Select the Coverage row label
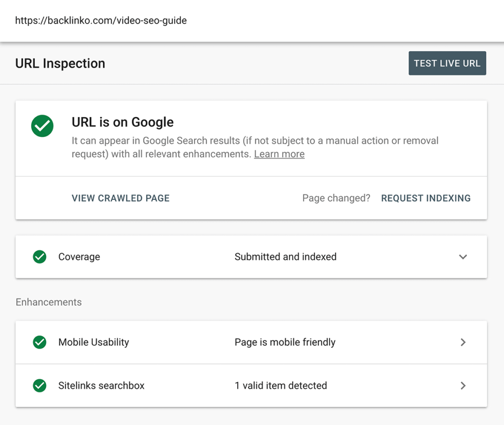 pyautogui.click(x=79, y=257)
